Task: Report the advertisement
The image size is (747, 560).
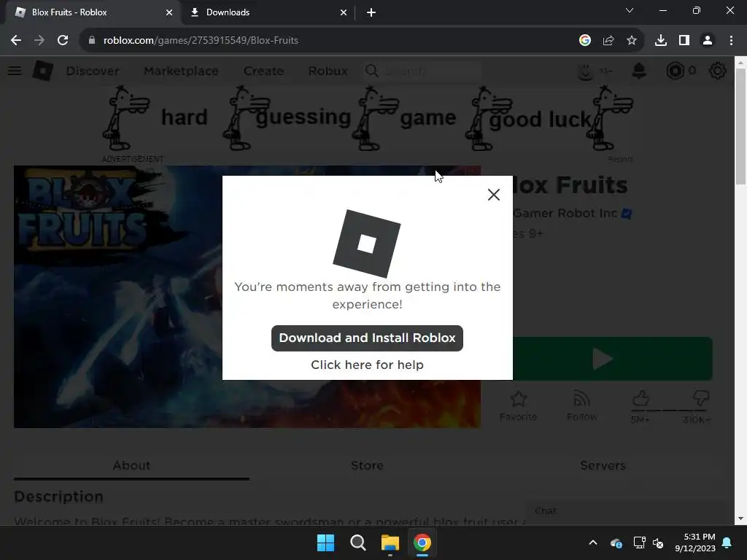Action: click(620, 159)
